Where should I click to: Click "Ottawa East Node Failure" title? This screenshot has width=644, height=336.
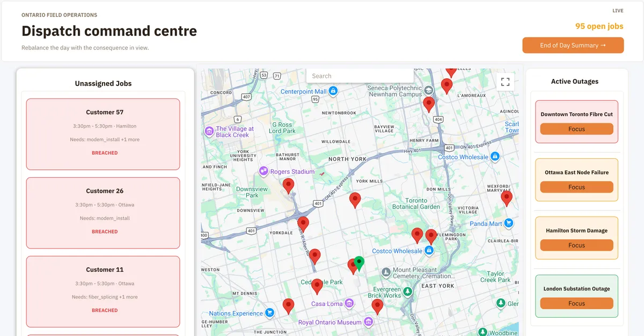coord(576,172)
